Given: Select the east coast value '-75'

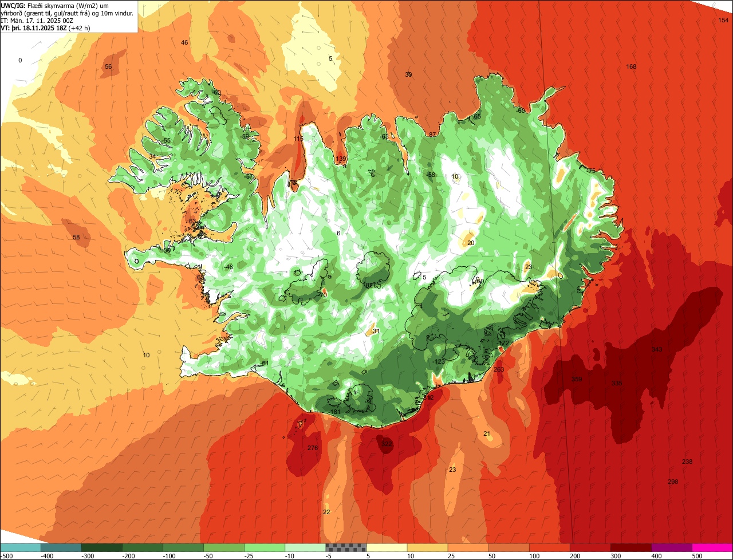Looking at the screenshot, I should click(590, 171).
